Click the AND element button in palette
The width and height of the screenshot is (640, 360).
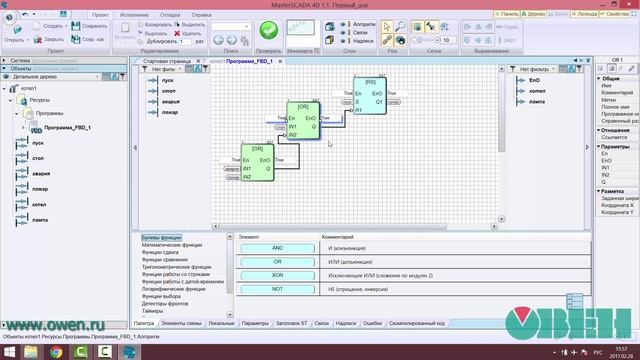click(278, 248)
